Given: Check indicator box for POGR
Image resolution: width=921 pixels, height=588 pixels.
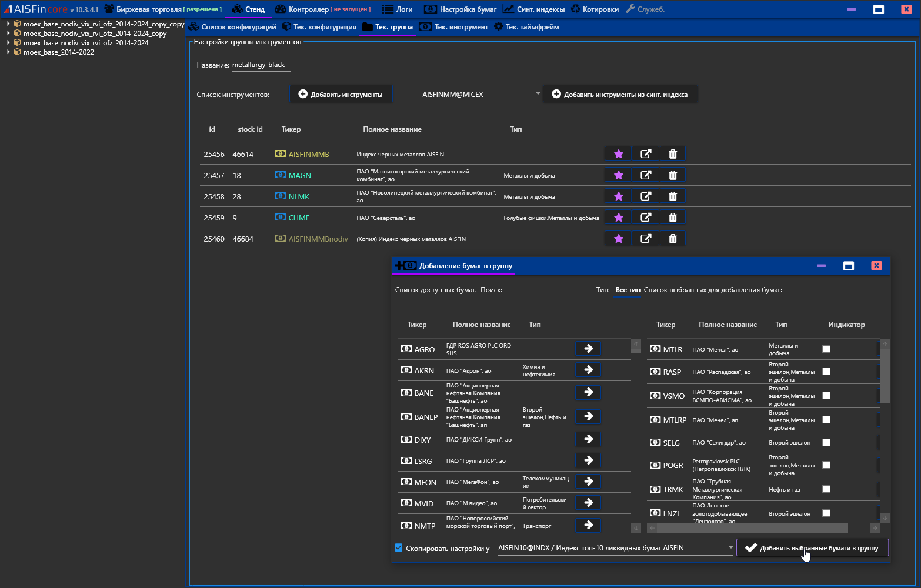Looking at the screenshot, I should click(x=826, y=465).
